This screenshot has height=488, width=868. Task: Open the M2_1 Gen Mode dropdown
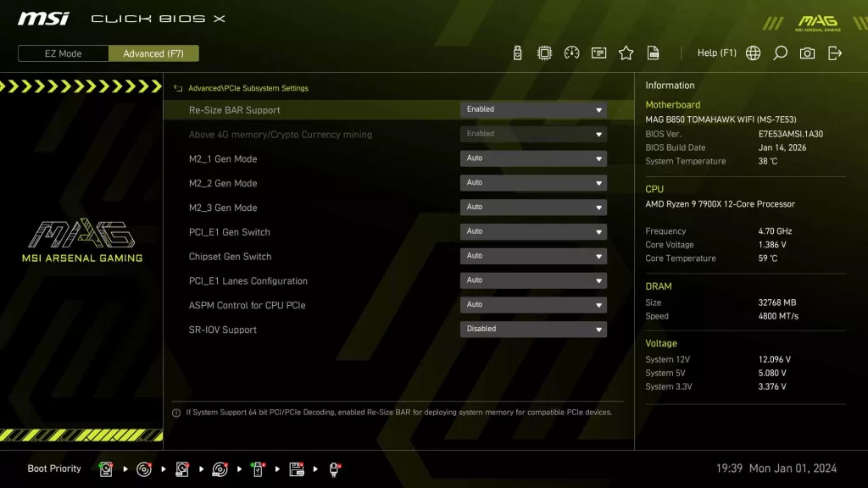(x=532, y=158)
